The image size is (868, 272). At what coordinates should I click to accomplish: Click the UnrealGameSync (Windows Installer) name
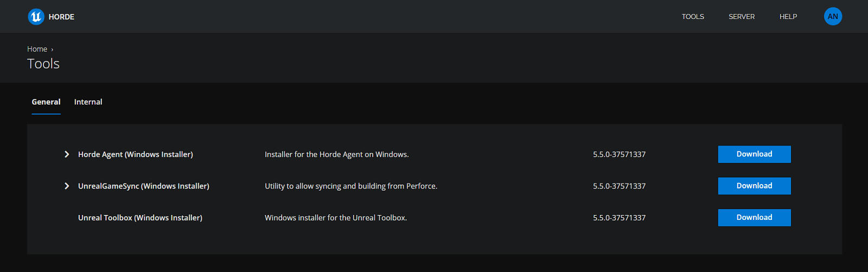(143, 186)
